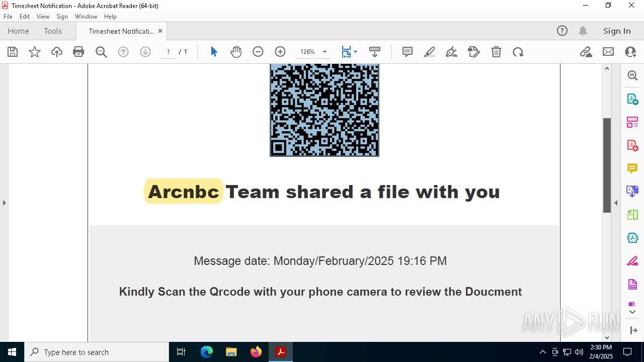The width and height of the screenshot is (644, 362).
Task: Click the trash delete icon
Action: (x=496, y=52)
